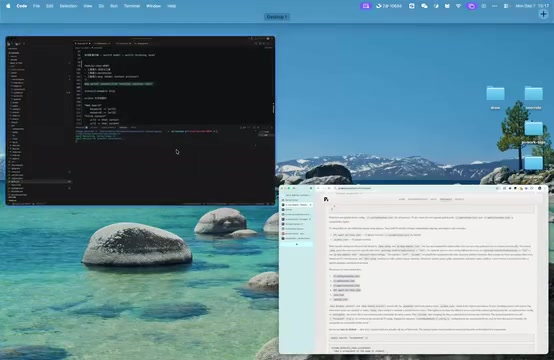The height and width of the screenshot is (360, 554).
Task: Click the purple screen icon in menu bar
Action: (x=366, y=6)
